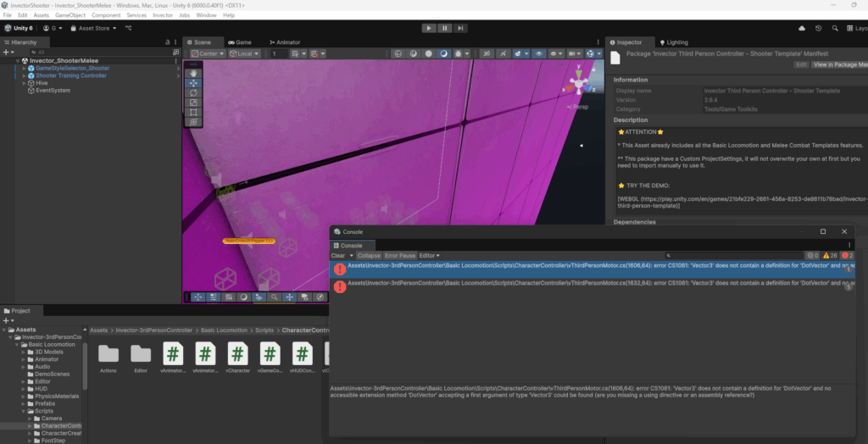Toggle scene effects crossed icon
Viewport: 868px width, 444px height.
[x=486, y=53]
